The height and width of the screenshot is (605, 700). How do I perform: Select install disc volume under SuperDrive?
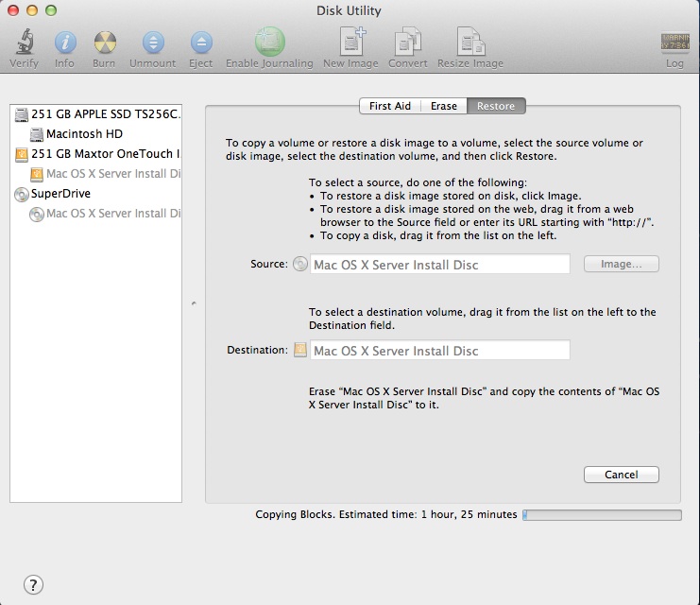[96, 214]
